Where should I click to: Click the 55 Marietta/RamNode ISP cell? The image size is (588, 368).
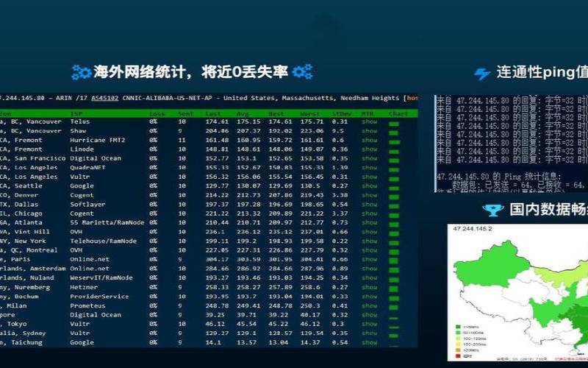coord(107,223)
